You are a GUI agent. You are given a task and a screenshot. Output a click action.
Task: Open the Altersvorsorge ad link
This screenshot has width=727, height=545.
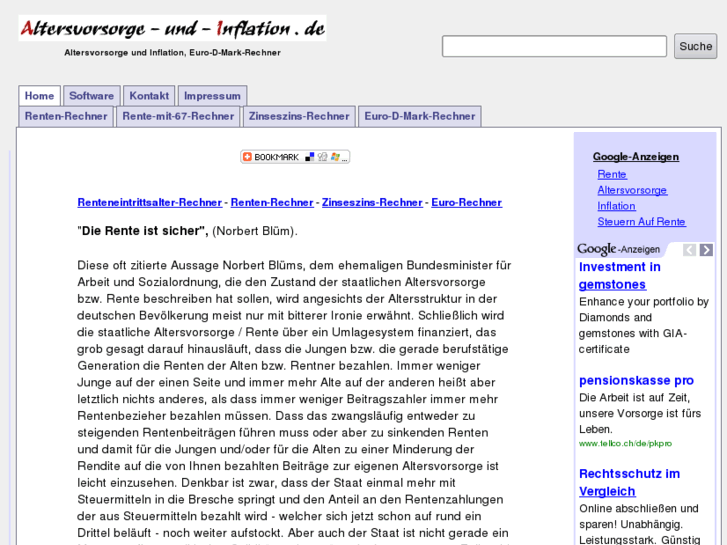click(x=632, y=190)
